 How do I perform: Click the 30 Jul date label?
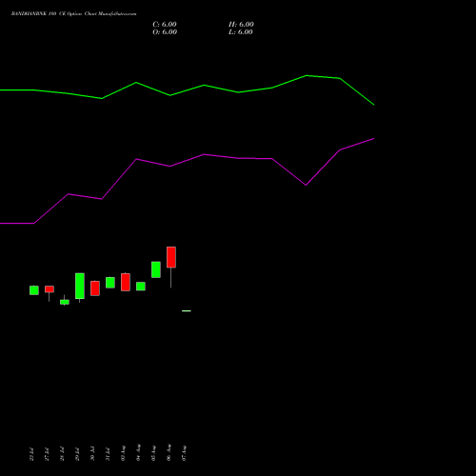(92, 454)
